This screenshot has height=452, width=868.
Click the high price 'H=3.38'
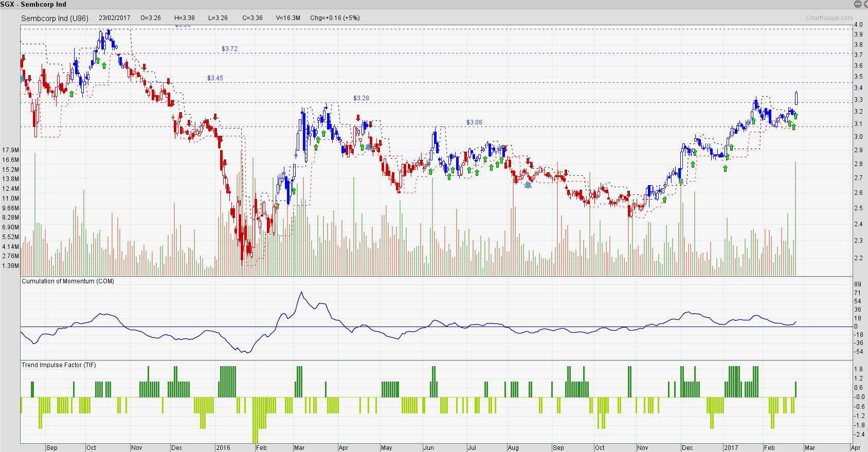click(184, 17)
